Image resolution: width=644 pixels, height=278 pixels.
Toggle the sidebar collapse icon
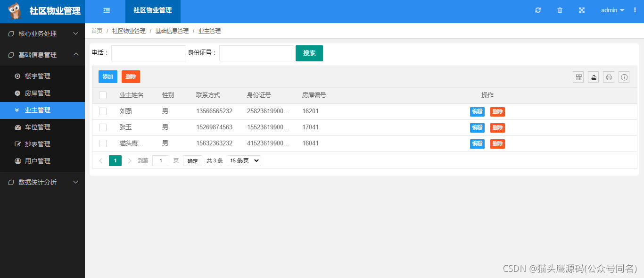click(x=107, y=10)
